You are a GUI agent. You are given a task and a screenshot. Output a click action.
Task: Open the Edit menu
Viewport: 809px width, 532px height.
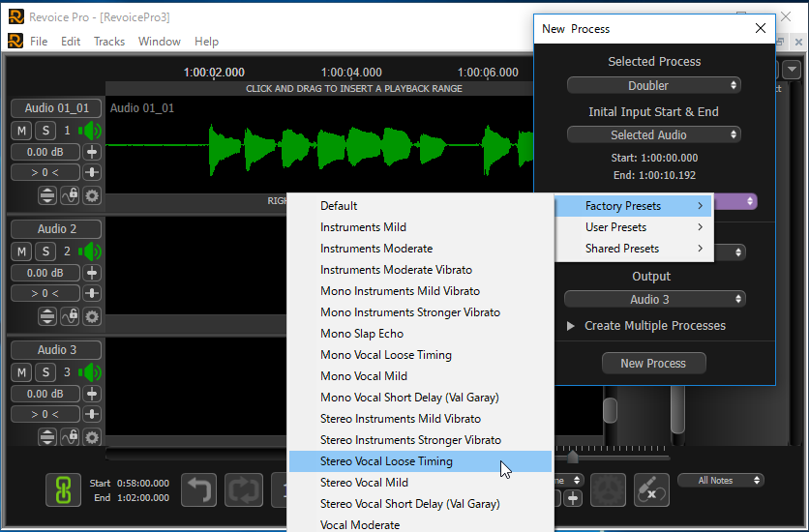(71, 42)
